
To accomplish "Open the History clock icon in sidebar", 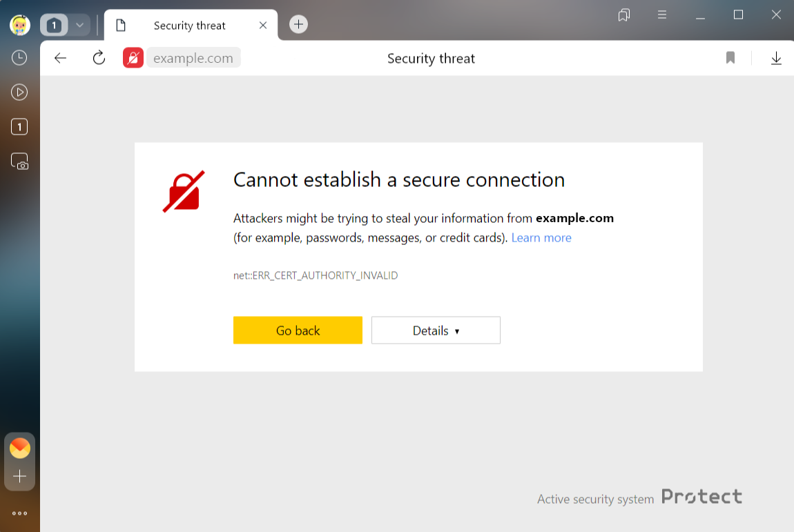I will point(19,58).
